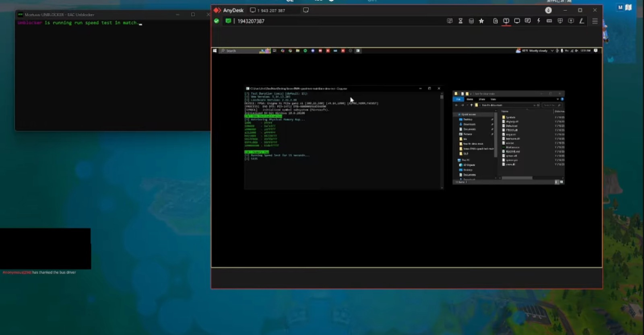Click the remote Windows Start button
644x335 pixels.
click(215, 51)
